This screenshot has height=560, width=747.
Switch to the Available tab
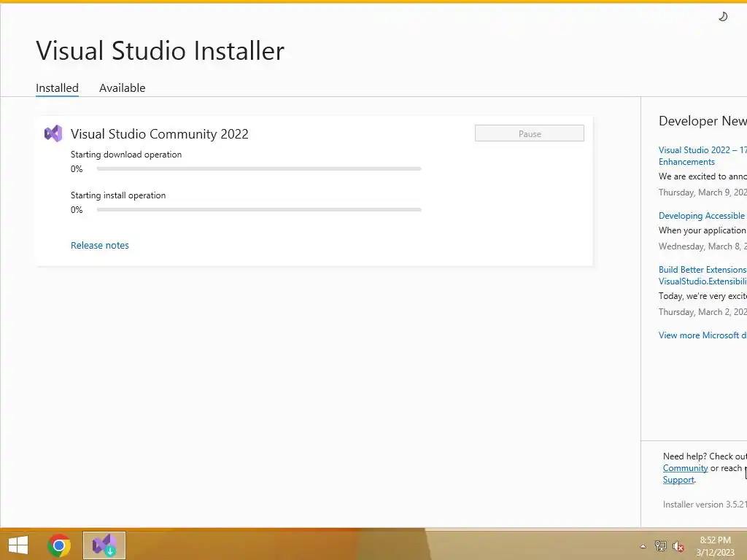(x=123, y=88)
